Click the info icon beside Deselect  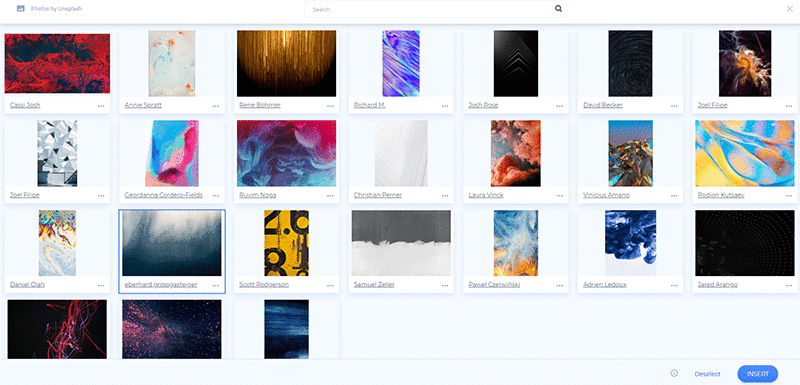coord(674,373)
